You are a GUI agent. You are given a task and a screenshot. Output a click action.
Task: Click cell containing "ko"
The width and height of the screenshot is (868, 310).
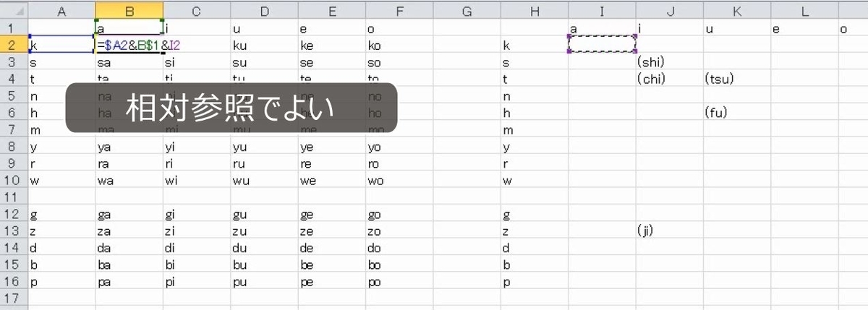(399, 46)
